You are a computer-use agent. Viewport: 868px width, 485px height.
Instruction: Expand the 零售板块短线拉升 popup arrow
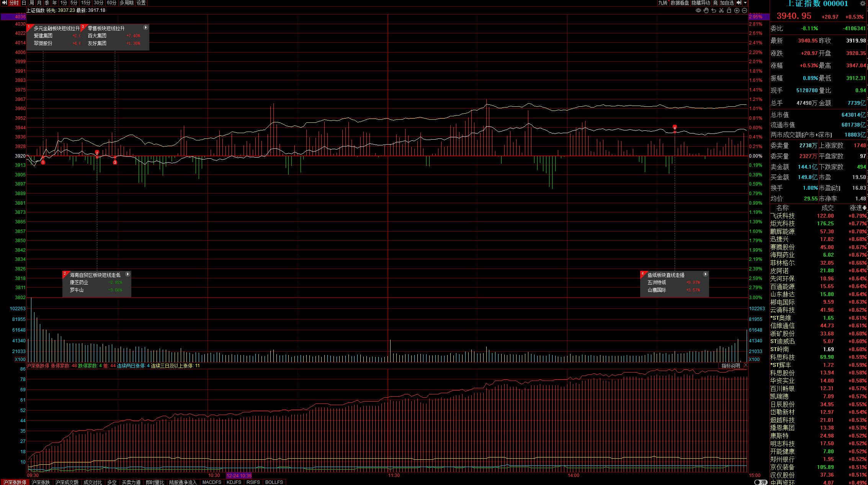(x=145, y=28)
